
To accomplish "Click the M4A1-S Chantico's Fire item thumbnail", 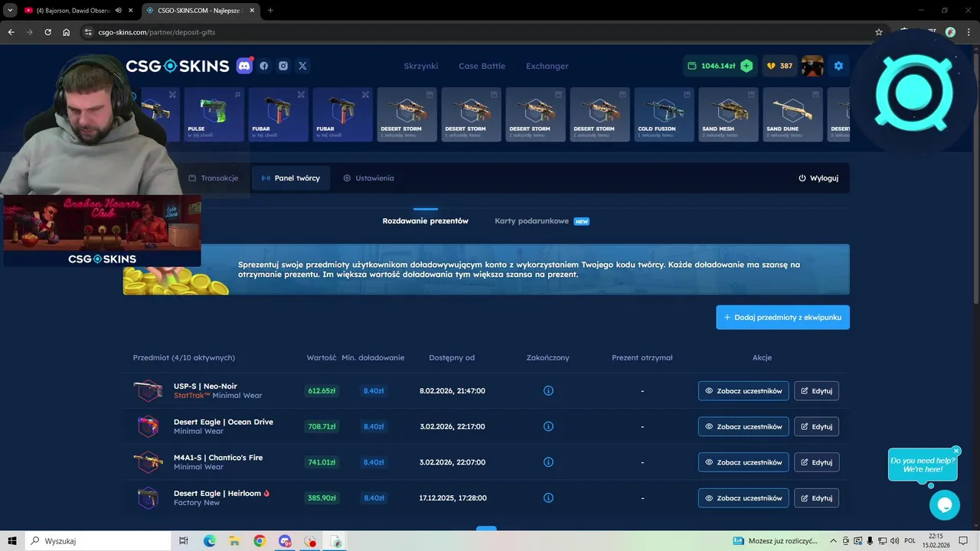I will (148, 462).
